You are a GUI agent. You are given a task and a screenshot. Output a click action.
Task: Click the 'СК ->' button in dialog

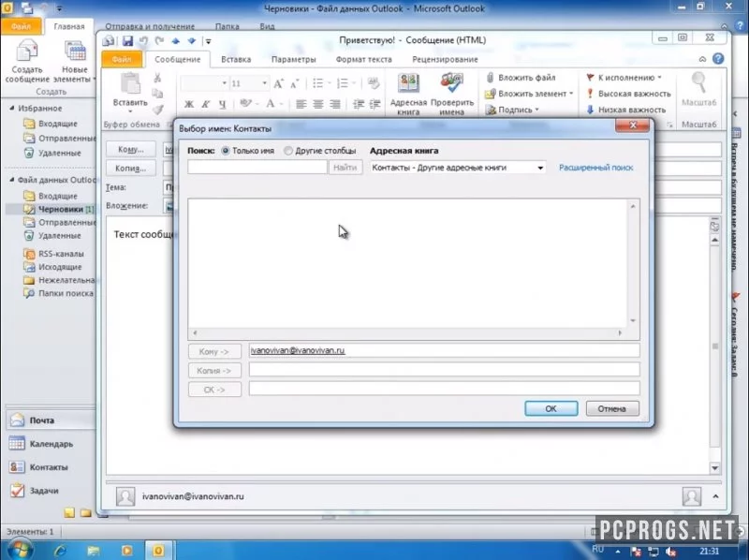pos(214,390)
